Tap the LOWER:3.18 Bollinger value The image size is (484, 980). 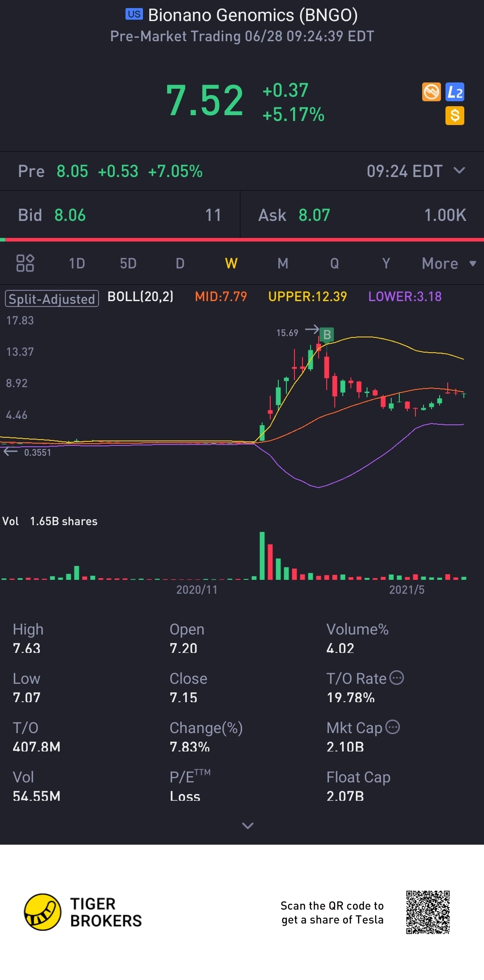point(405,297)
